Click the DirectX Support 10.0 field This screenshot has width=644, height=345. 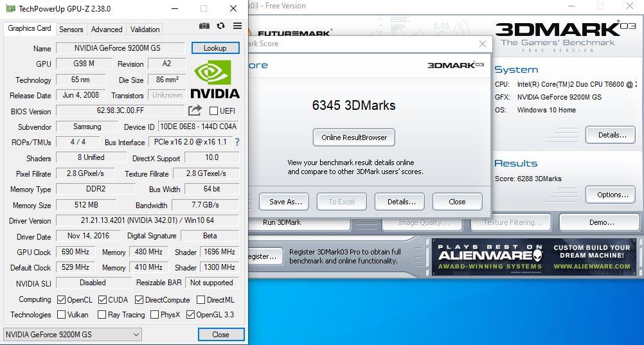pos(212,157)
